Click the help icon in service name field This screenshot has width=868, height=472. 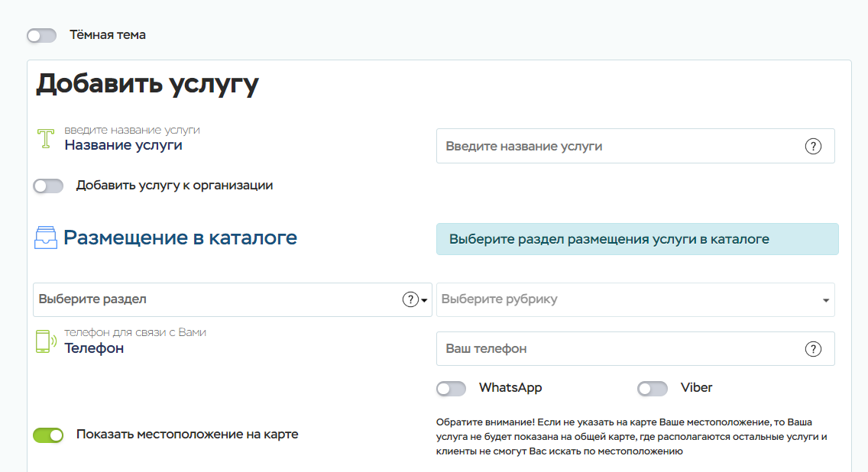pyautogui.click(x=813, y=146)
